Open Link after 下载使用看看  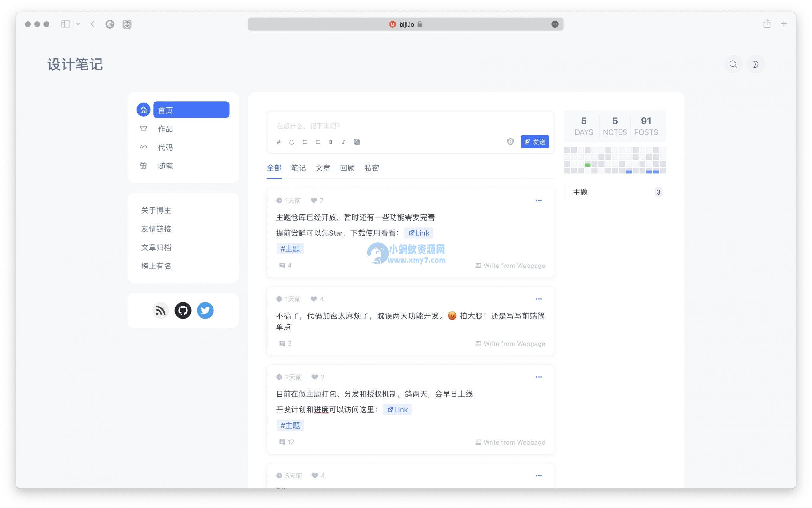419,233
